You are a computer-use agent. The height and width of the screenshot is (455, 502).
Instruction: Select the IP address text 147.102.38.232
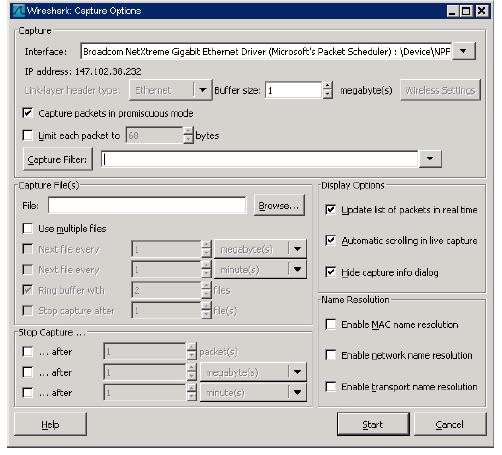click(108, 71)
